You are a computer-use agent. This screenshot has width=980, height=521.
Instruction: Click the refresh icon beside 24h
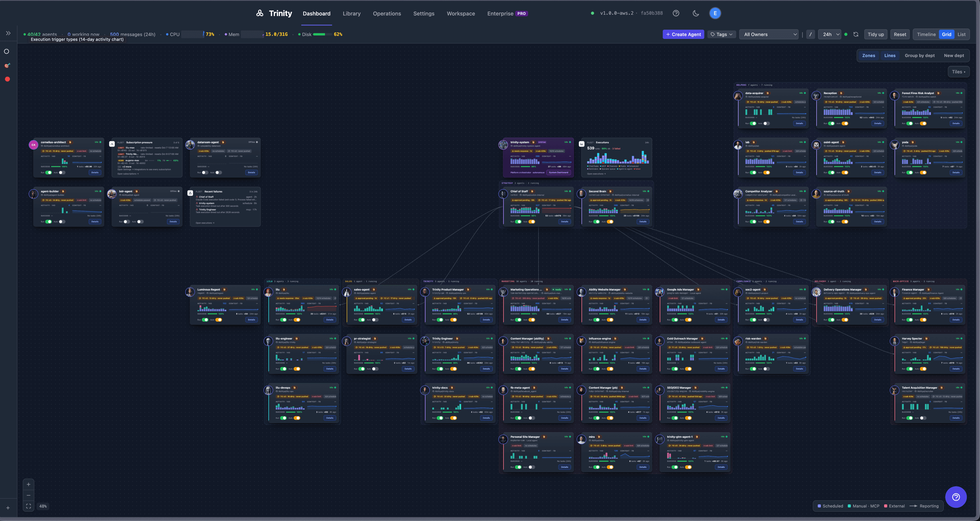click(x=855, y=34)
